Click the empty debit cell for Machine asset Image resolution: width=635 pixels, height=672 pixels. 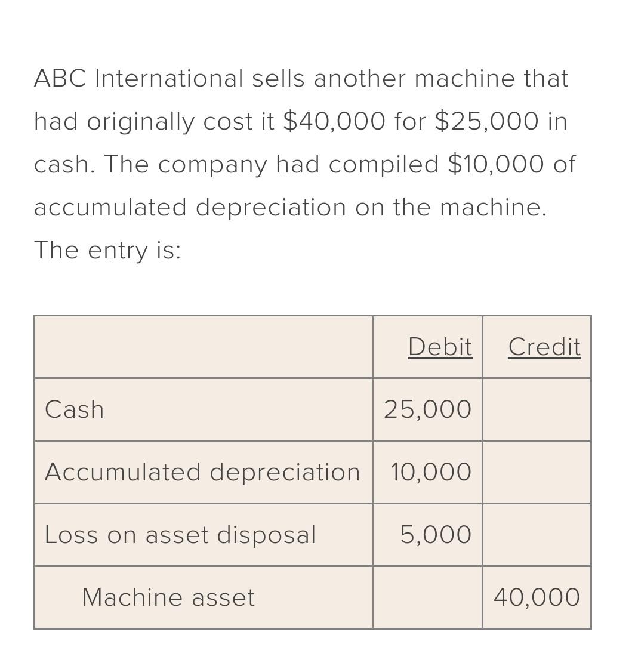click(x=428, y=597)
